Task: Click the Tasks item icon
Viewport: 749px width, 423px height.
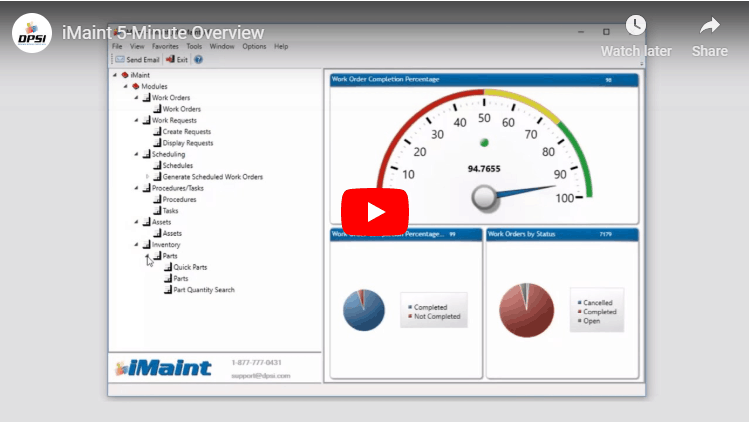Action: pos(157,211)
